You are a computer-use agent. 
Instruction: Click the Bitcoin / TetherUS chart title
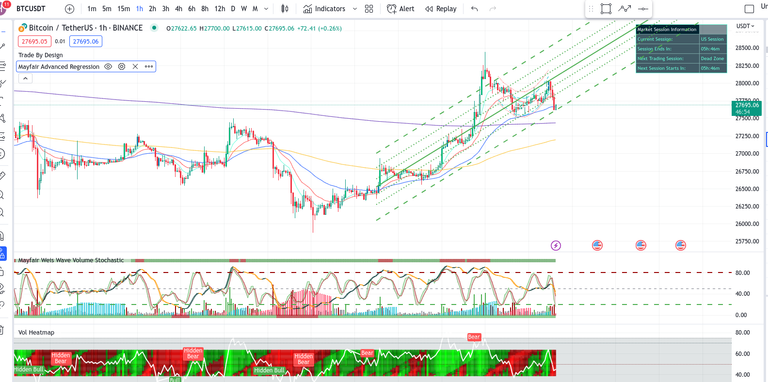click(85, 28)
